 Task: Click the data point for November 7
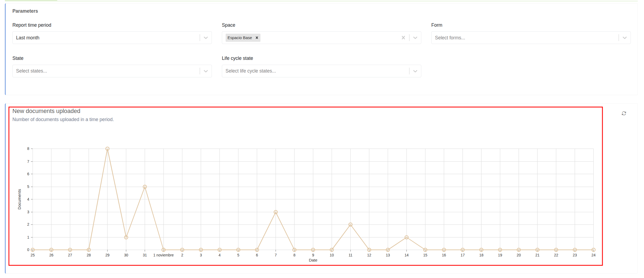point(276,212)
